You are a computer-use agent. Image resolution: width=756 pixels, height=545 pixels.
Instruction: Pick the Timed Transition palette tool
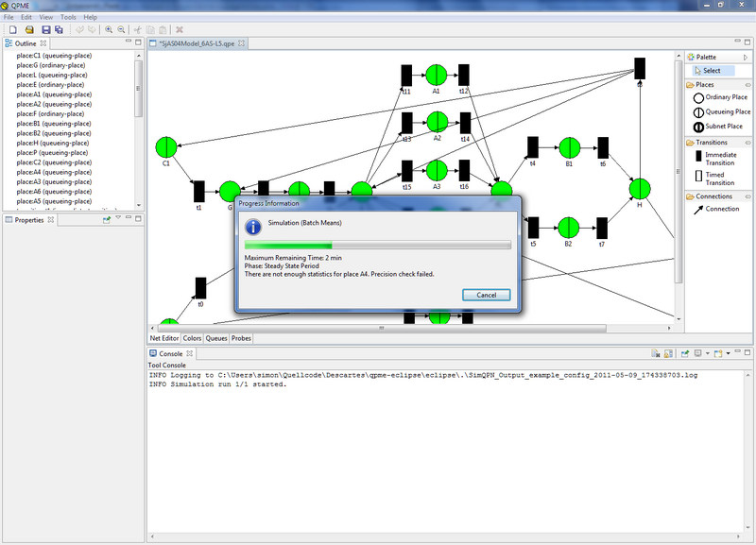point(718,177)
